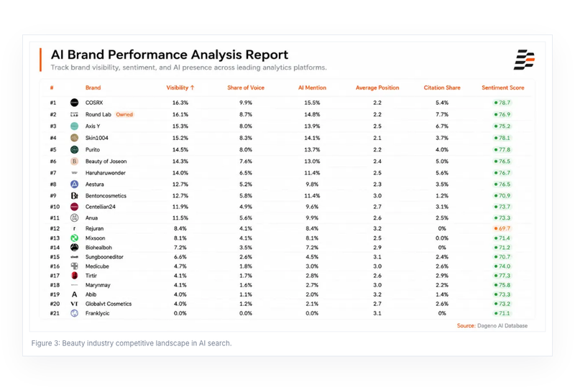Click the Centellian24 red logo icon

[74, 207]
